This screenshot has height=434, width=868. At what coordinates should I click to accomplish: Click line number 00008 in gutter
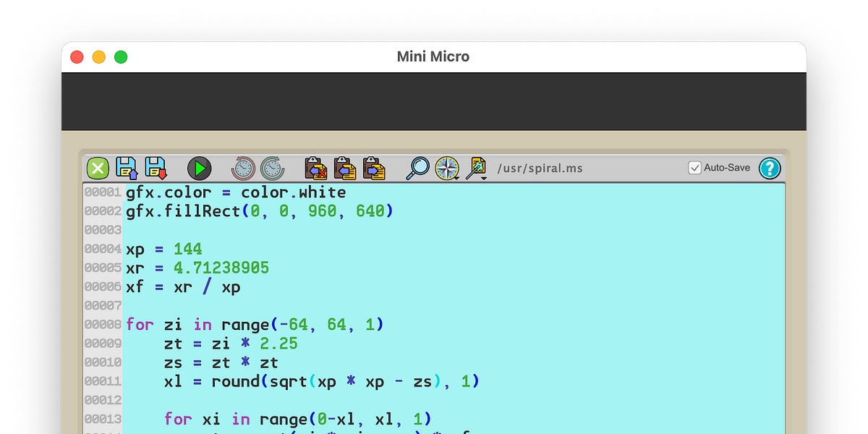(x=103, y=325)
